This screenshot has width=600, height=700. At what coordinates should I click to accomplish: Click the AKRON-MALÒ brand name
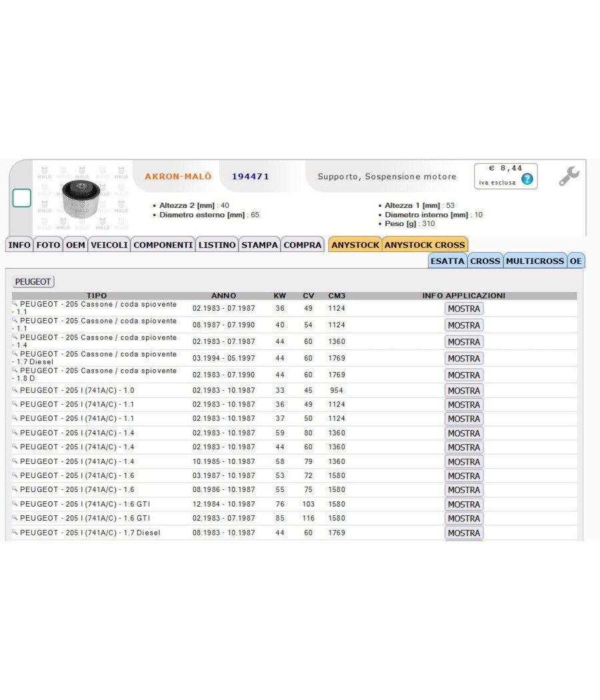tap(178, 177)
